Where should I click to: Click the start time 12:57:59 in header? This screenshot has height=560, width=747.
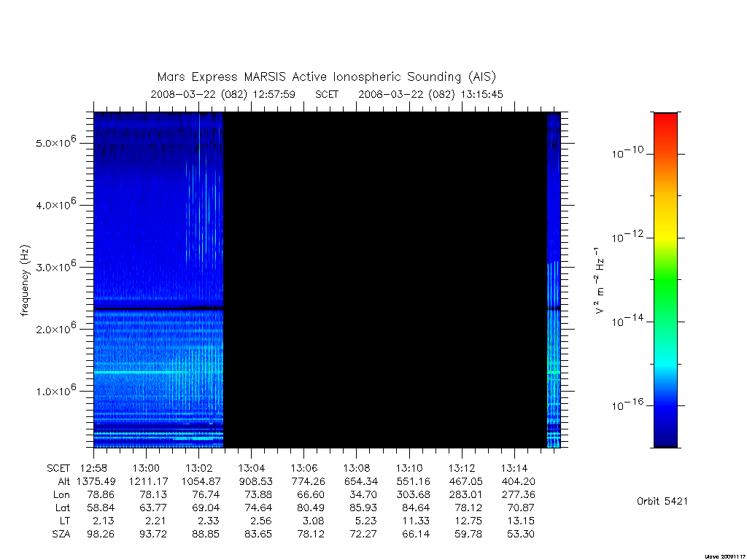[x=274, y=94]
